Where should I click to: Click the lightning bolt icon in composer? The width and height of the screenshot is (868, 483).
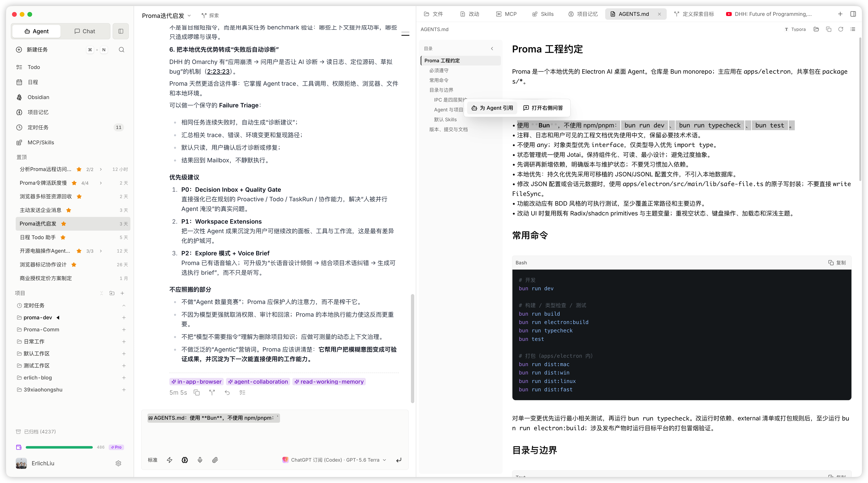pos(170,460)
